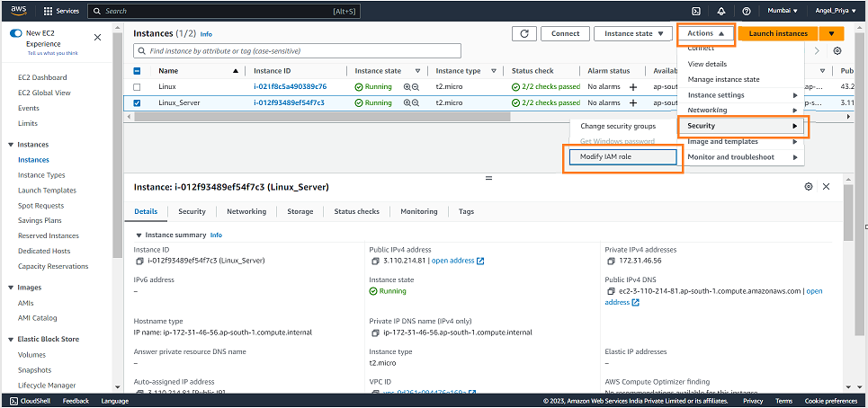The image size is (868, 408).
Task: Close the instance detail panel
Action: point(826,187)
